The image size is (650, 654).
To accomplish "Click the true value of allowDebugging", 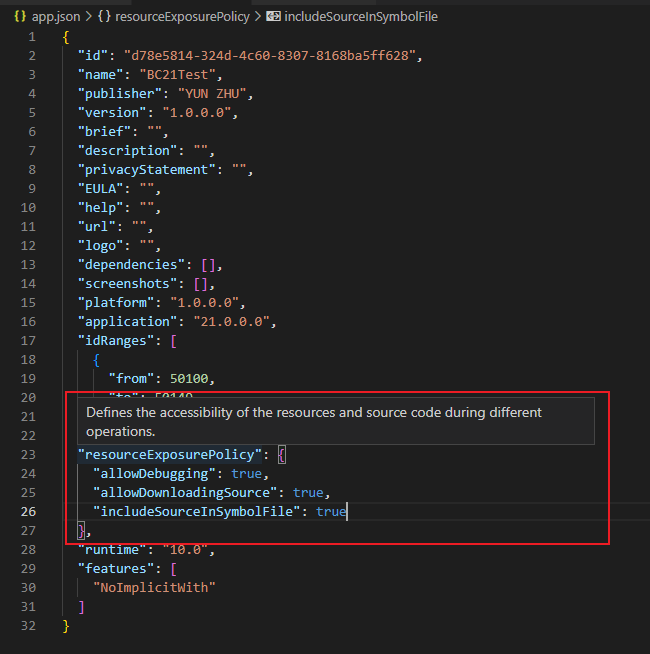I will pyautogui.click(x=247, y=474).
